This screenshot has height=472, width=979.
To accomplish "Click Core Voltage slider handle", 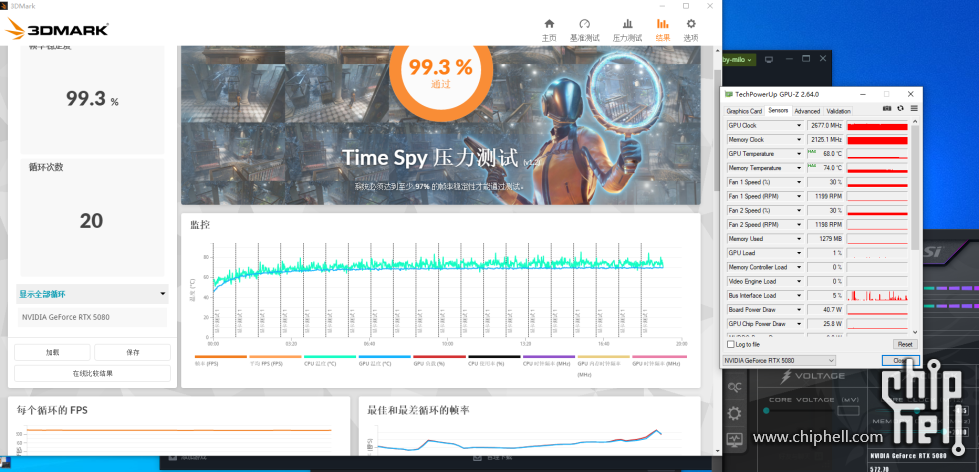I will tap(767, 410).
